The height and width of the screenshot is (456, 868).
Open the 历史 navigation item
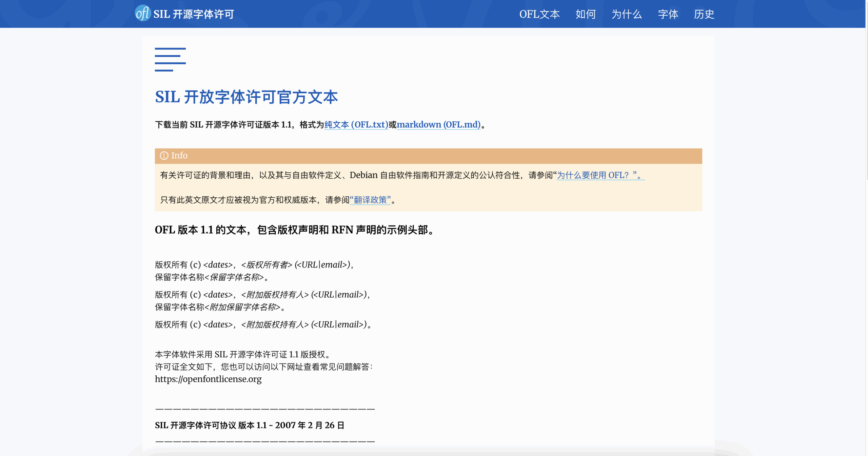(x=704, y=14)
